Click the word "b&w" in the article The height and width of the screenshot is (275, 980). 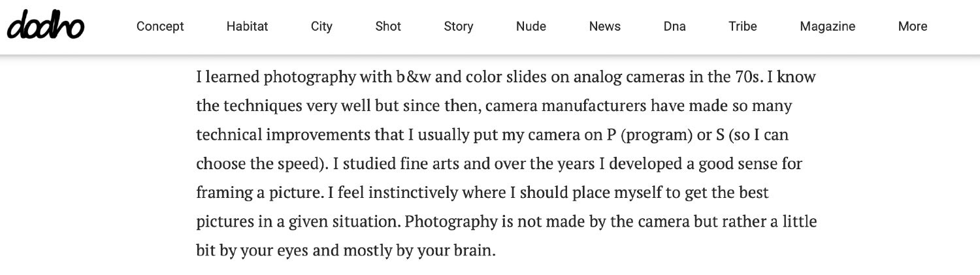(x=412, y=77)
